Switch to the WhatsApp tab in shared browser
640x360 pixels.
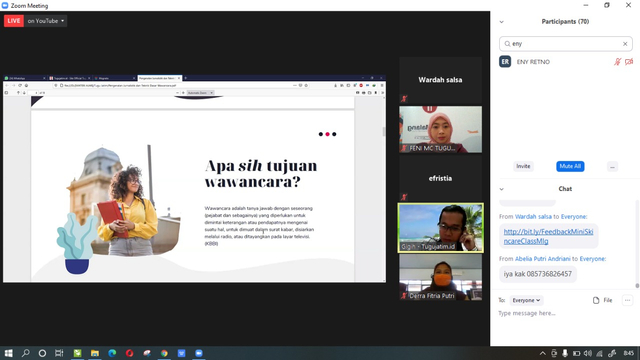click(x=24, y=78)
